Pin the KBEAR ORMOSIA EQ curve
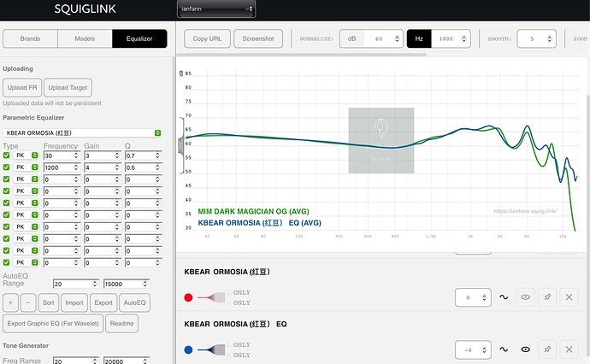The width and height of the screenshot is (590, 364). (547, 349)
